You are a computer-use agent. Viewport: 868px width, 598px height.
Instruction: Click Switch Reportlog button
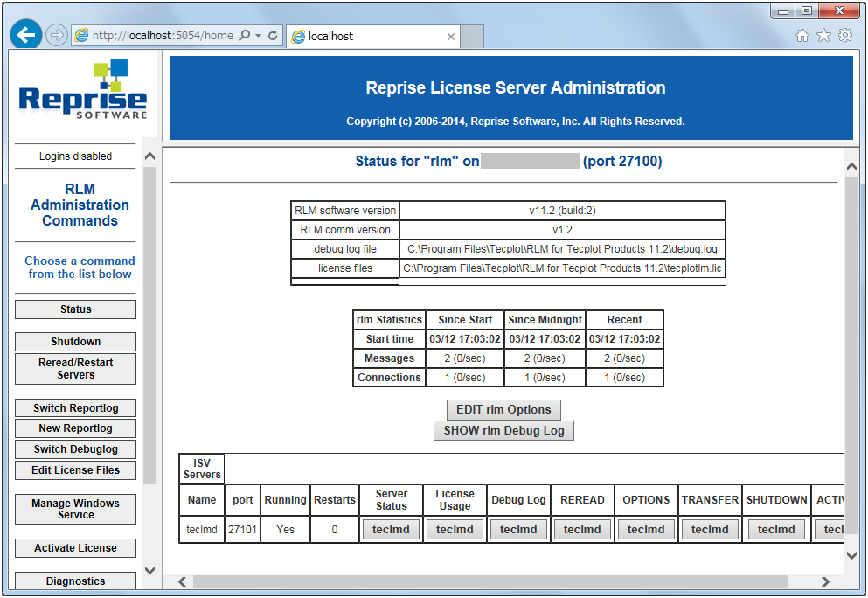click(x=75, y=408)
